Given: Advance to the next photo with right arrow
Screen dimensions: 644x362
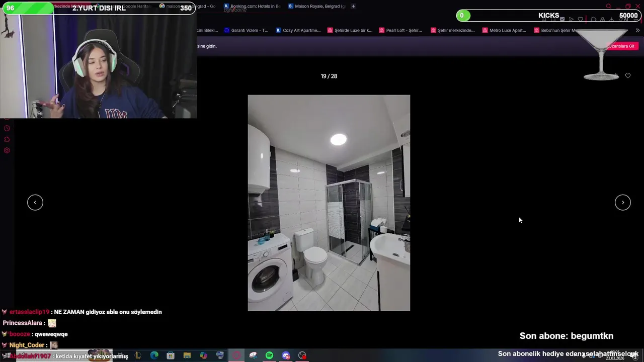Looking at the screenshot, I should [x=623, y=202].
